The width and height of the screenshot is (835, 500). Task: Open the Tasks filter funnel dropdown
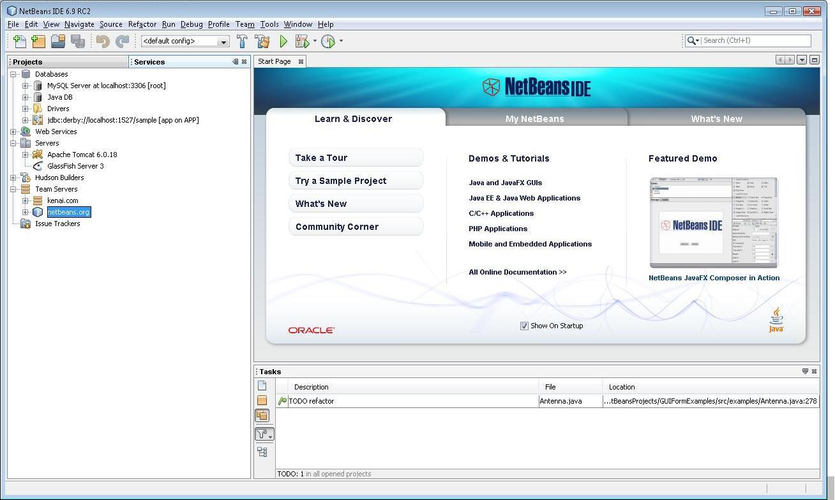click(264, 435)
